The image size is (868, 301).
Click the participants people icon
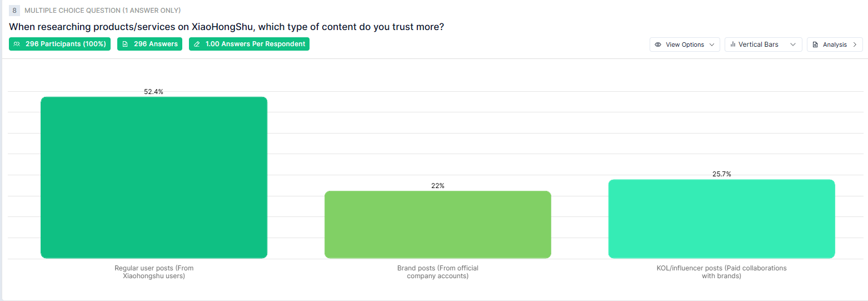click(x=17, y=44)
